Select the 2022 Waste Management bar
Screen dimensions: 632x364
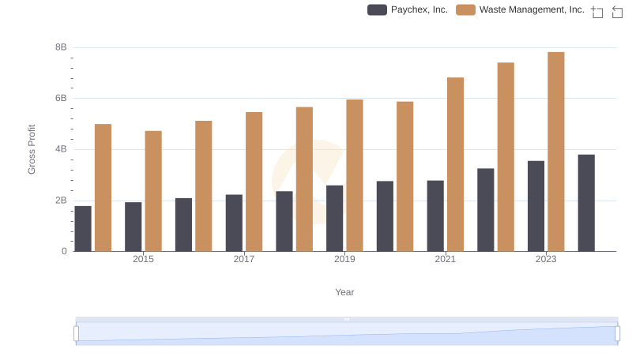[506, 157]
